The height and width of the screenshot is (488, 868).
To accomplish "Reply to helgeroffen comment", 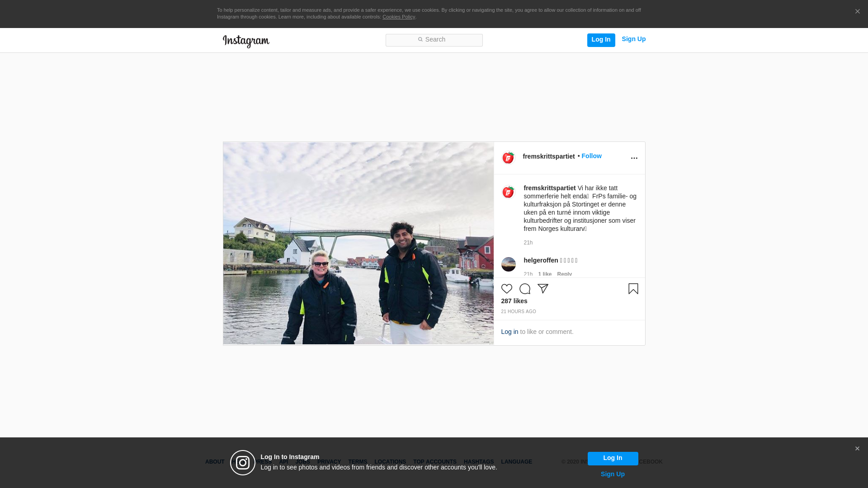I will [564, 274].
